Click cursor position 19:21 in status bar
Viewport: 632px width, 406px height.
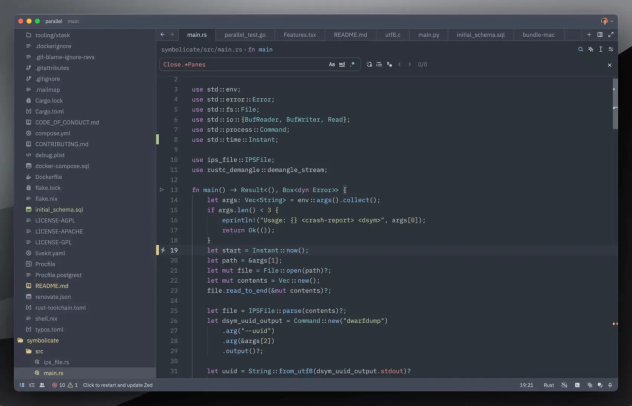coord(525,384)
